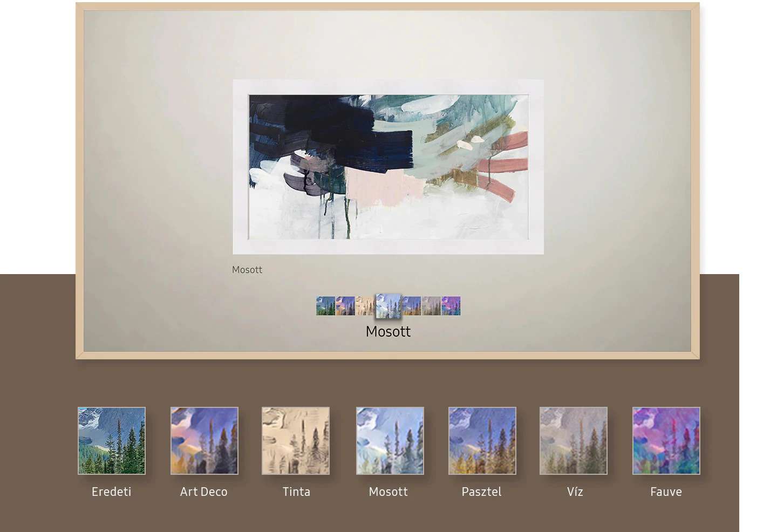
Task: Click the Tinta text label
Action: pos(296,492)
